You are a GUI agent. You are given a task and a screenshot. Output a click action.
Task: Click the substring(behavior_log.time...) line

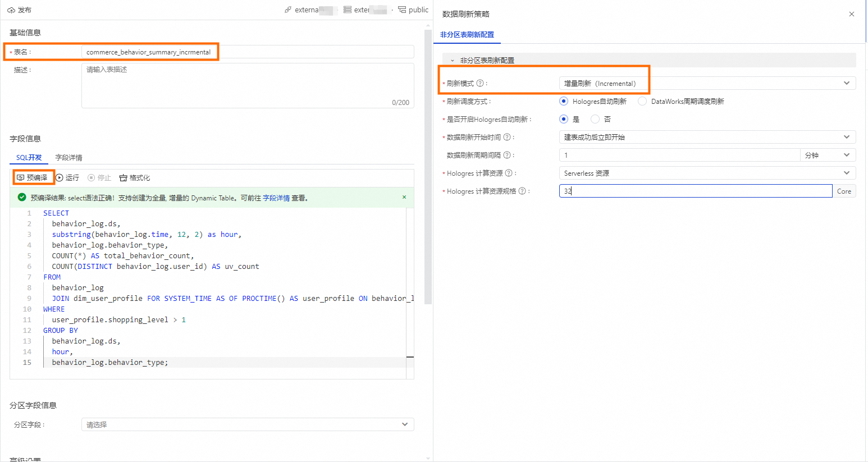[147, 234]
